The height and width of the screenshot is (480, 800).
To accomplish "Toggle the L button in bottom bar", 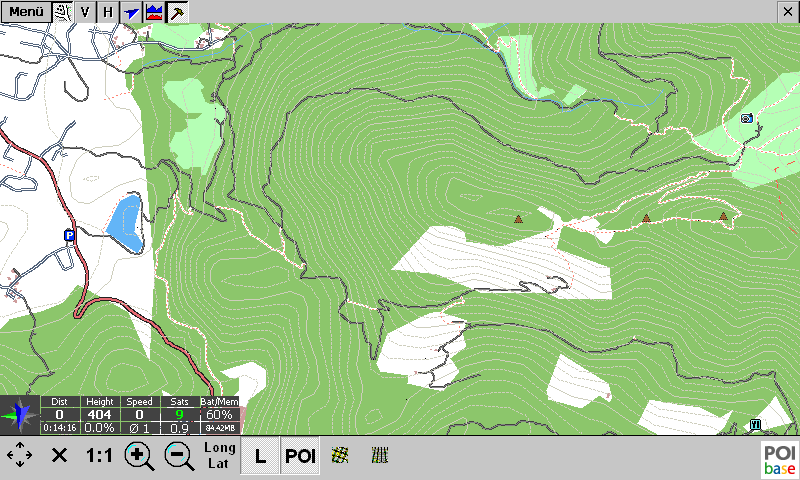I will click(x=260, y=456).
